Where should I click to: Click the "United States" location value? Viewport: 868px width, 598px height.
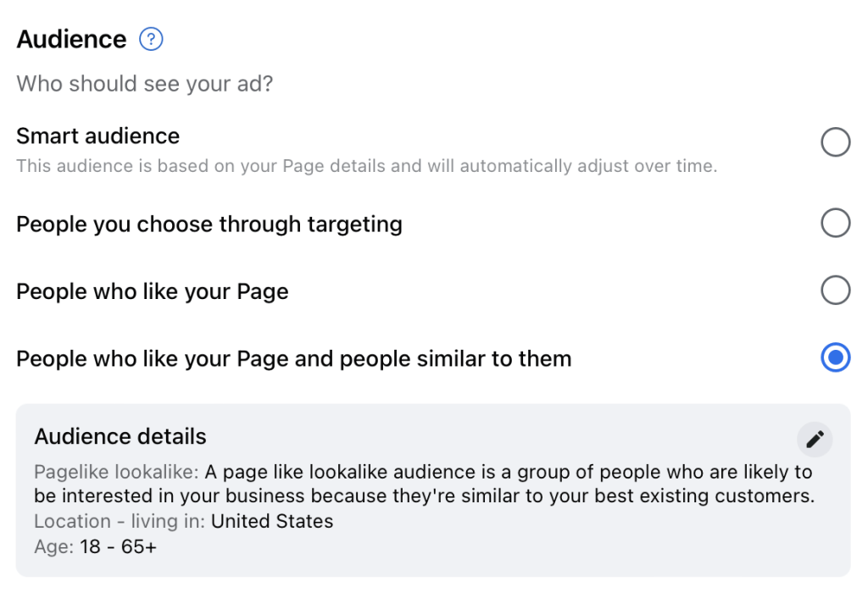click(x=272, y=522)
